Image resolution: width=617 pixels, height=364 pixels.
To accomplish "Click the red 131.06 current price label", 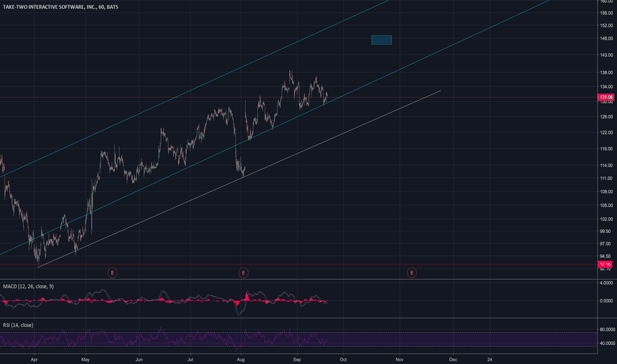I will [x=606, y=97].
